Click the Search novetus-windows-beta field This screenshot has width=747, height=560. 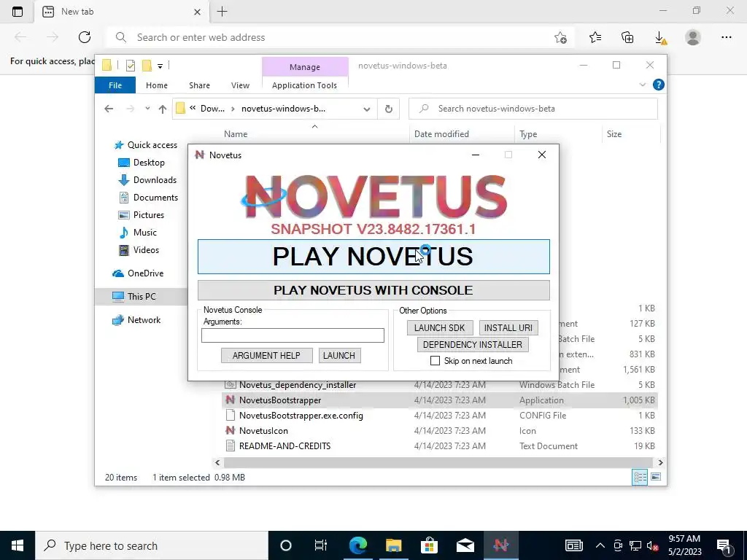click(533, 109)
